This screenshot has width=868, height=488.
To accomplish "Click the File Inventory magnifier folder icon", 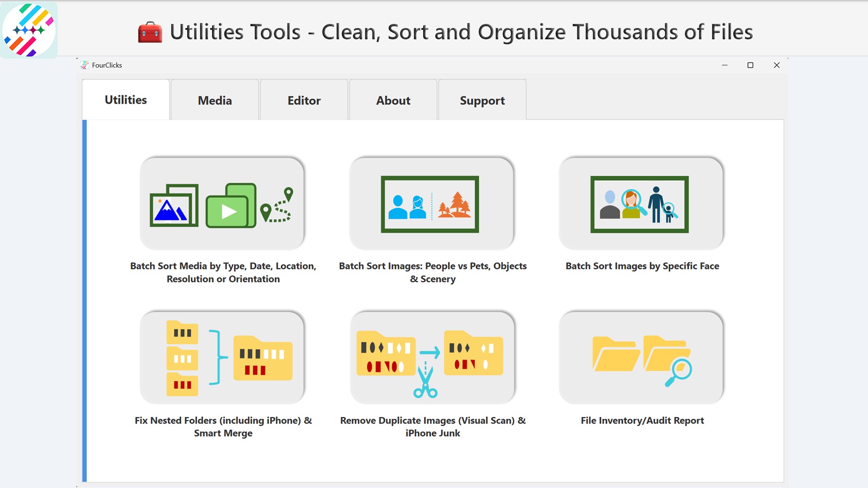I will coord(641,357).
